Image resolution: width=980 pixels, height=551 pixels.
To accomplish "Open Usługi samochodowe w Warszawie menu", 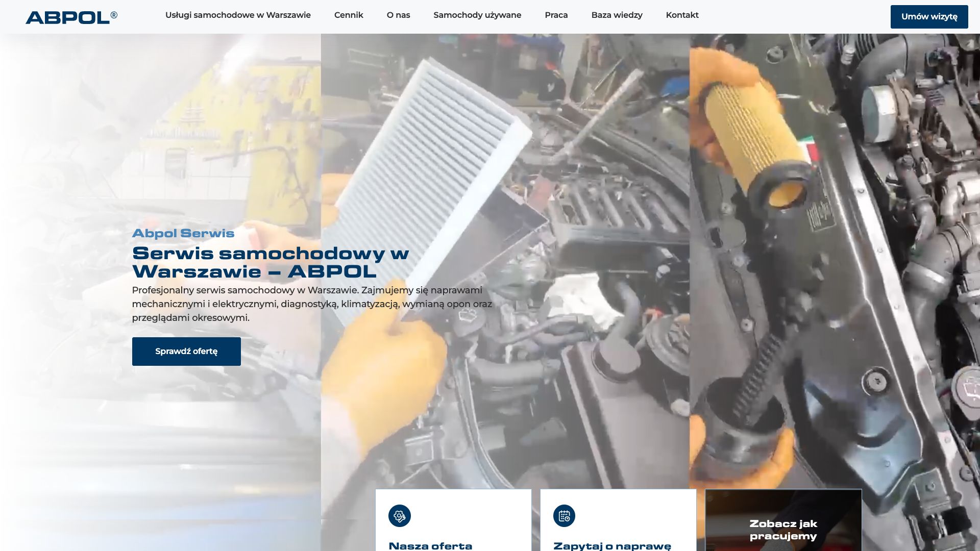I will (x=238, y=15).
